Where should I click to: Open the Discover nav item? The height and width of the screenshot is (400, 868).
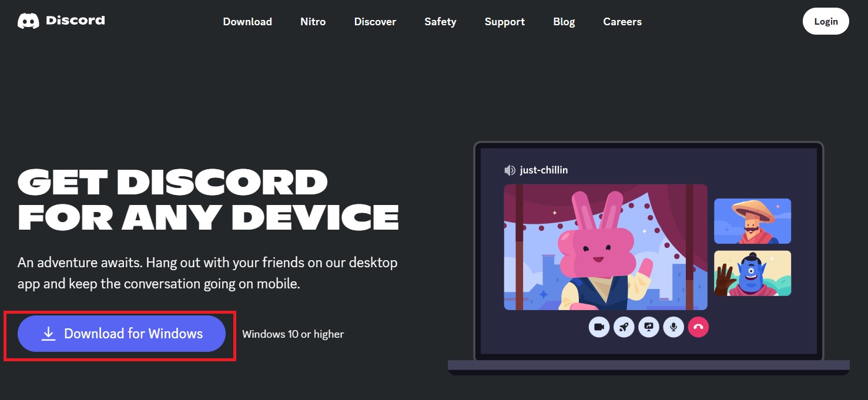[x=375, y=22]
